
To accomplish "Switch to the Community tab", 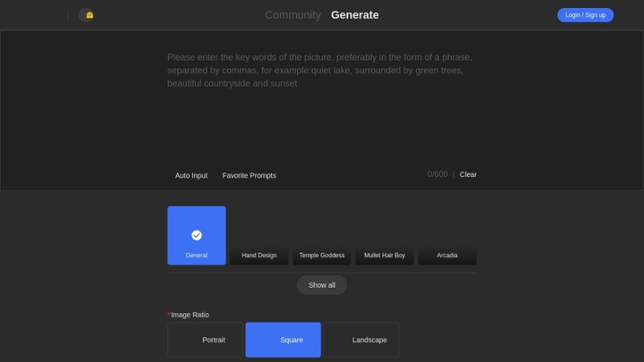I will (x=292, y=15).
